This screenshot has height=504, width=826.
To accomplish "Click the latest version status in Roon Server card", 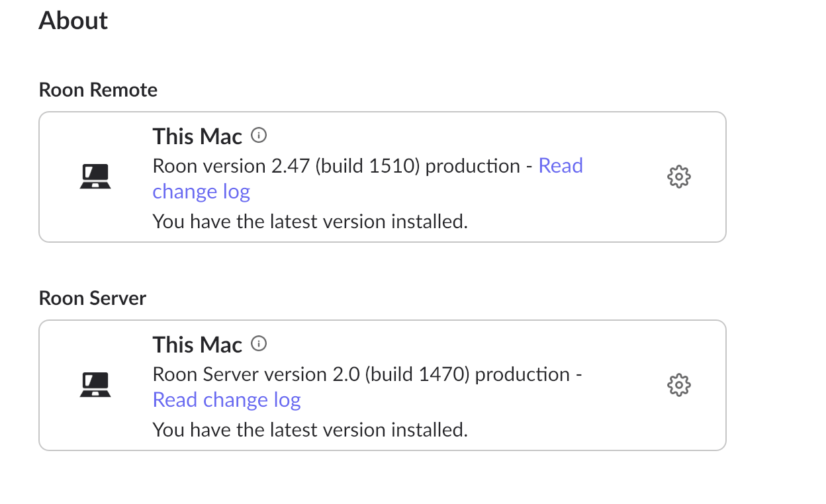I will [310, 430].
